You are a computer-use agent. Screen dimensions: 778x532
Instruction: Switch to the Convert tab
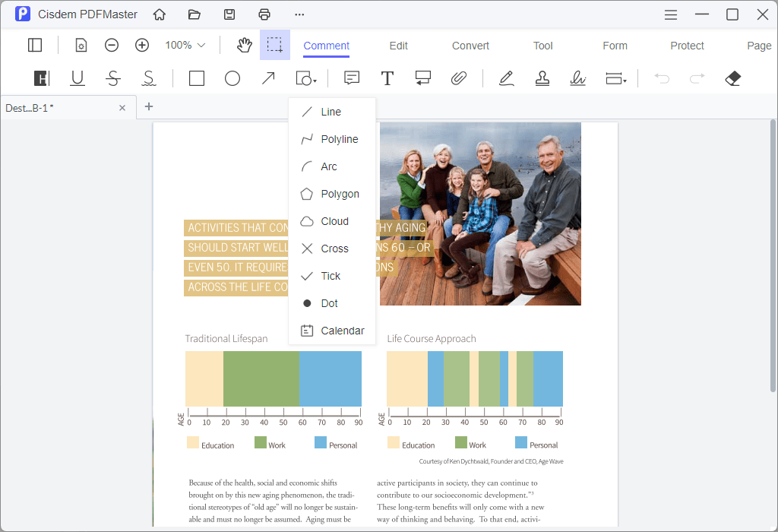470,46
